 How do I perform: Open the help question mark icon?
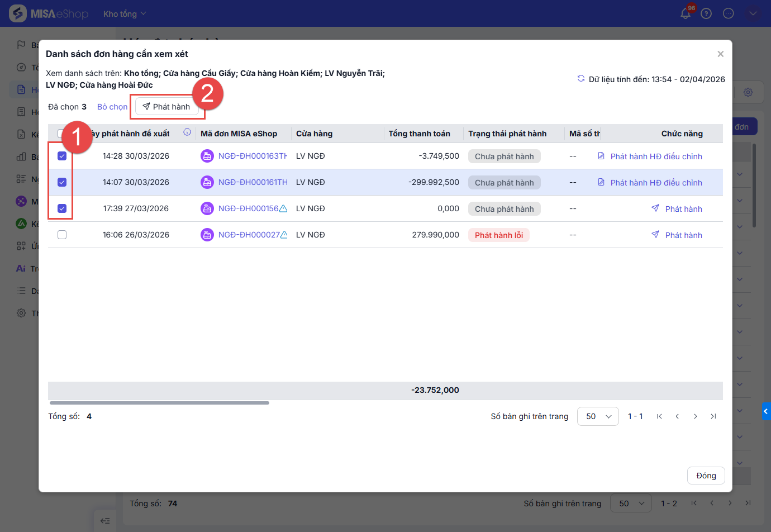tap(706, 13)
